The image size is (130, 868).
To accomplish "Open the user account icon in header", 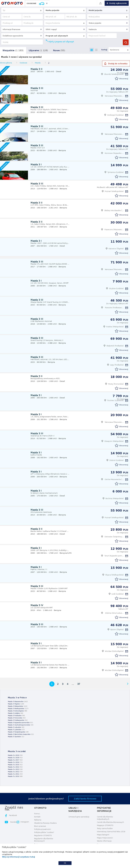I will click(100, 3).
